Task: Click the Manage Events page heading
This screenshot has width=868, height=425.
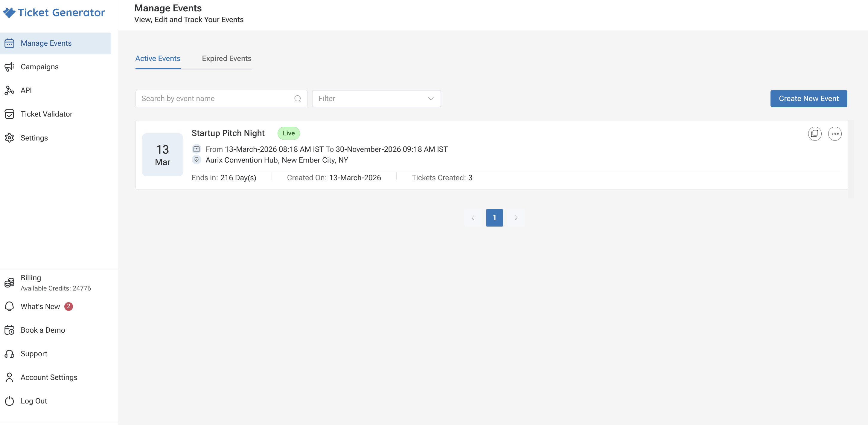Action: point(168,8)
